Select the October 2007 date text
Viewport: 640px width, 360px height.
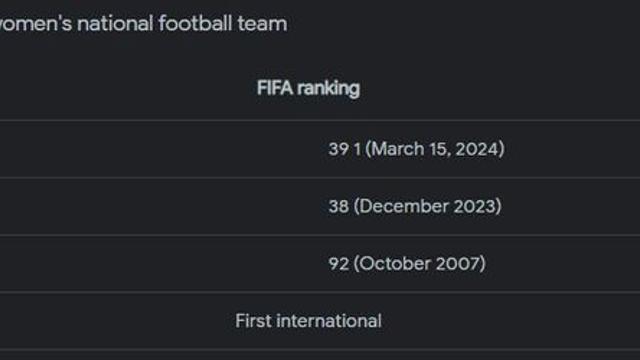pyautogui.click(x=420, y=263)
